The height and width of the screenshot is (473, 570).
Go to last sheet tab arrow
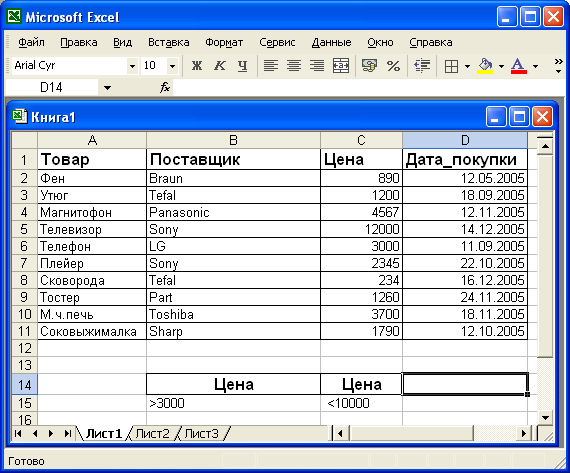coord(68,433)
